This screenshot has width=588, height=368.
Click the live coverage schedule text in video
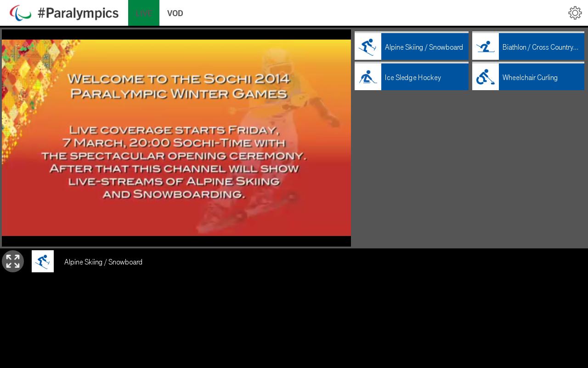[x=174, y=161]
